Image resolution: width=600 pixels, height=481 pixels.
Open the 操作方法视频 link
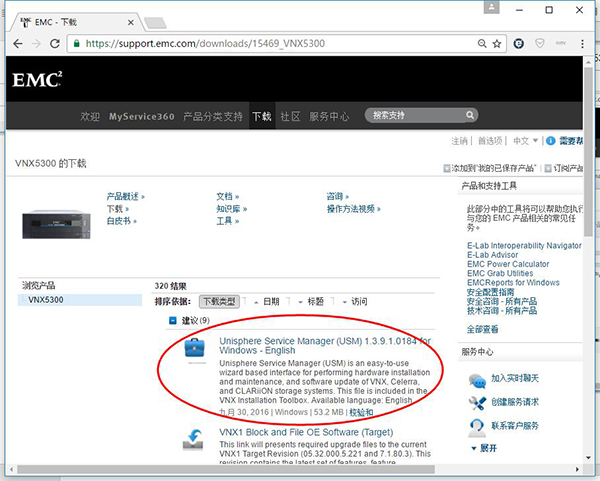tap(354, 209)
